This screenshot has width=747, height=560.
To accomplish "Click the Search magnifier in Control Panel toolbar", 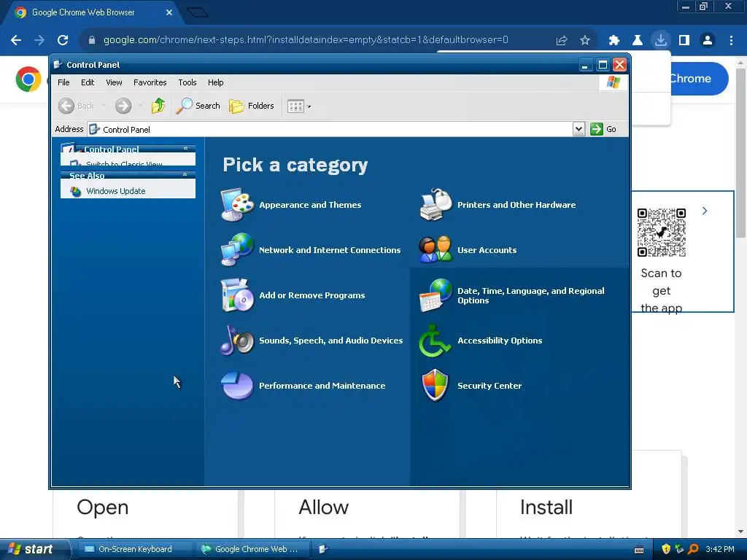I will coord(198,106).
